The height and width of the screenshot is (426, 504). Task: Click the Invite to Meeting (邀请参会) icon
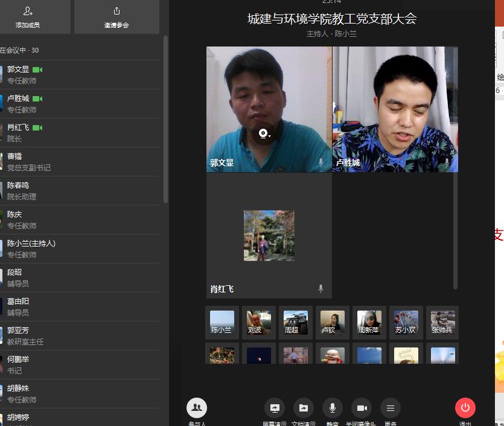tap(116, 11)
